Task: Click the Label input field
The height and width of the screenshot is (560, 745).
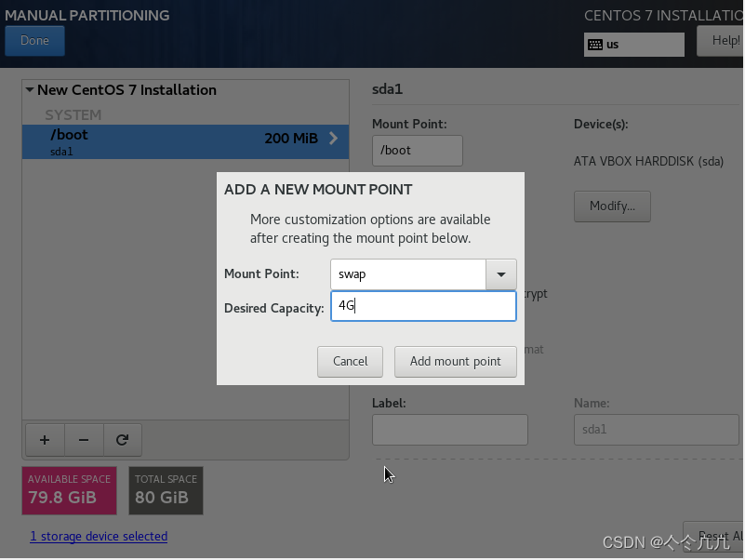Action: coord(450,430)
